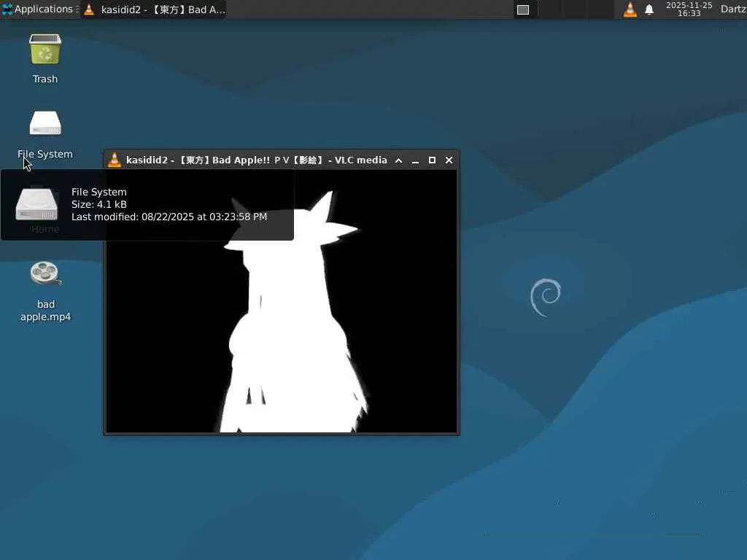Close the VLC media window
This screenshot has width=747, height=560.
tap(449, 160)
